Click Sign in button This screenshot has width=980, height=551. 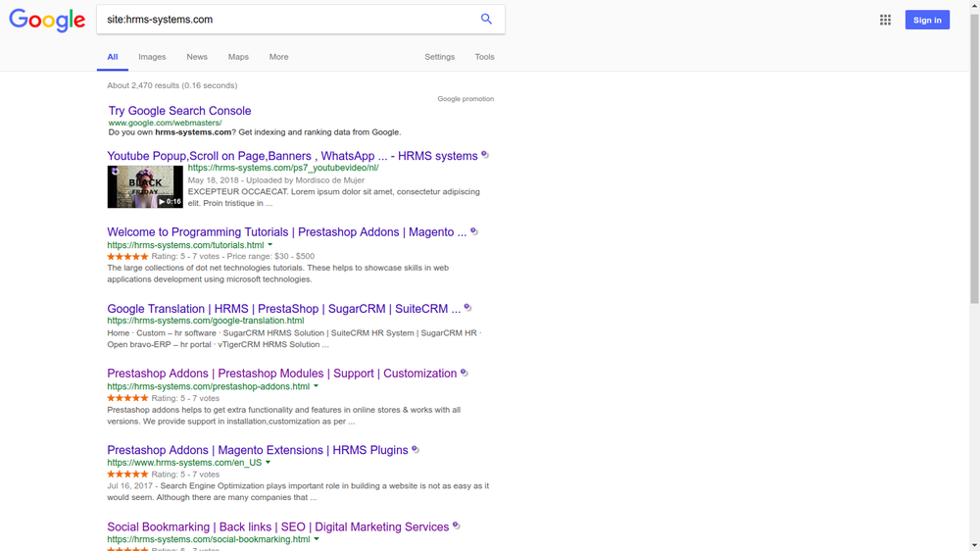[927, 20]
